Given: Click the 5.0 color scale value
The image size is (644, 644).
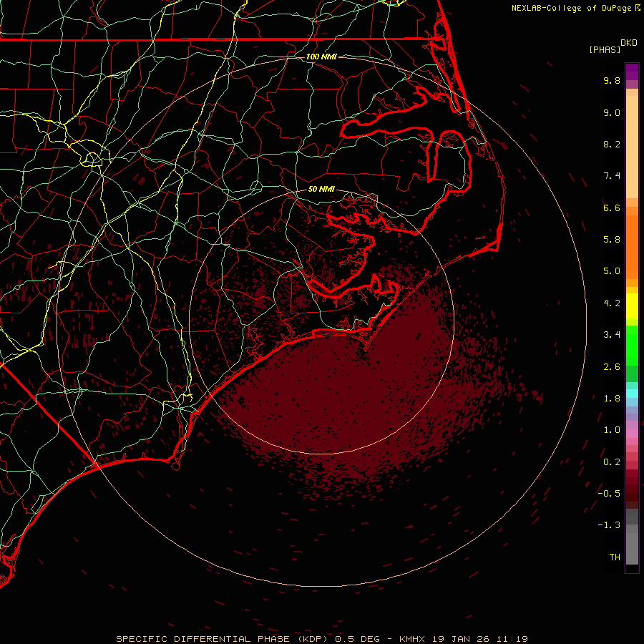Looking at the screenshot, I should (612, 271).
